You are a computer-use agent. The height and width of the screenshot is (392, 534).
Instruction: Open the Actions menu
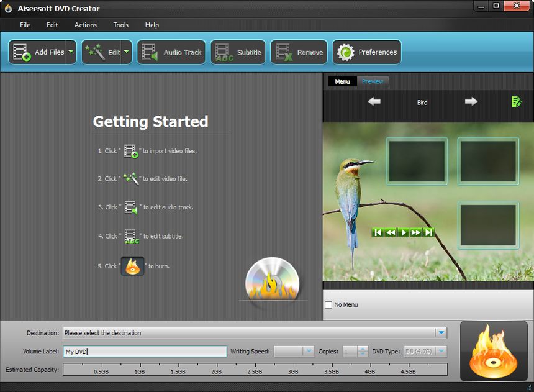pos(85,25)
